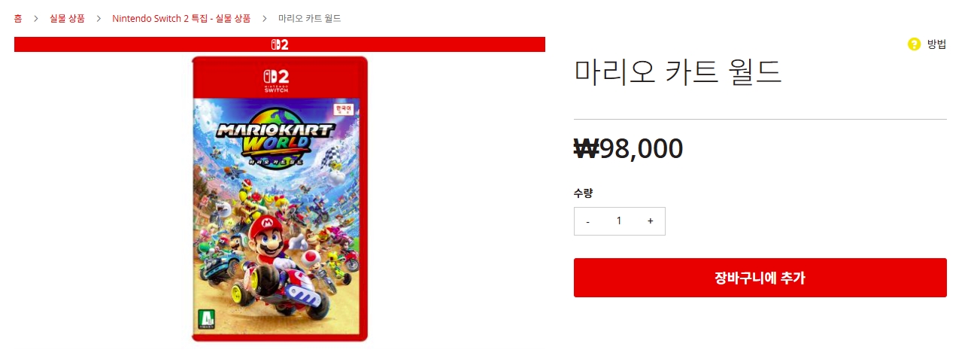Click the 마리오 카트 월드 product title

pyautogui.click(x=678, y=72)
